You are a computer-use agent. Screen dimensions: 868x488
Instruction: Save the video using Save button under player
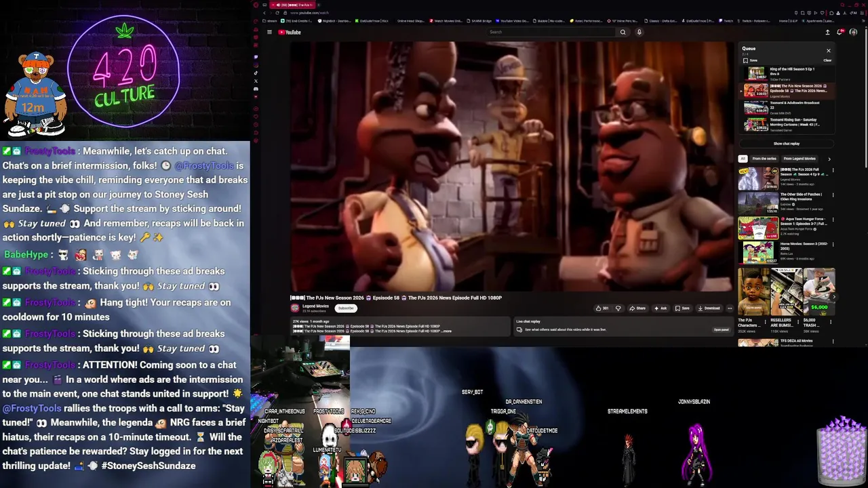(682, 308)
